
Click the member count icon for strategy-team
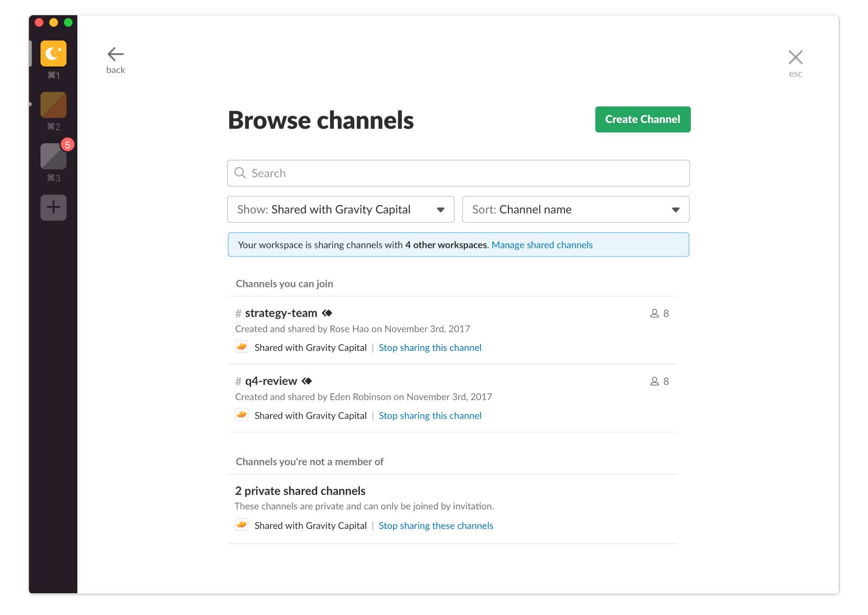click(654, 313)
